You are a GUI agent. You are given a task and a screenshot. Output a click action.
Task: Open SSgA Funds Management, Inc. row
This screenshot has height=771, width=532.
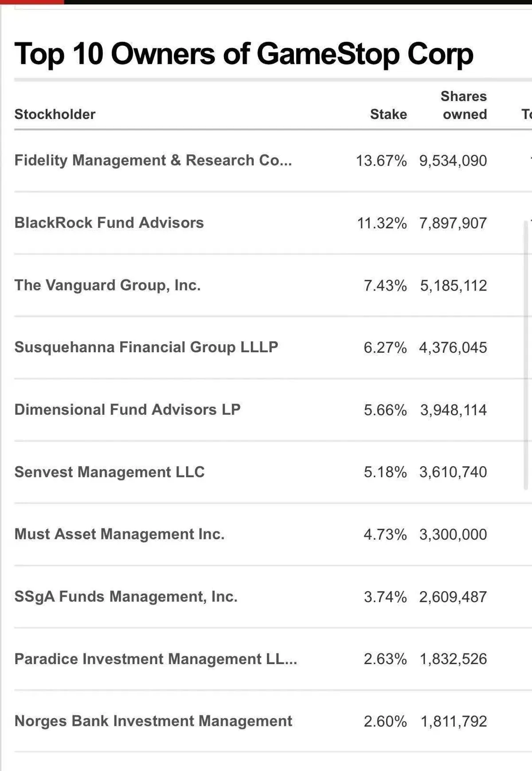pos(126,597)
